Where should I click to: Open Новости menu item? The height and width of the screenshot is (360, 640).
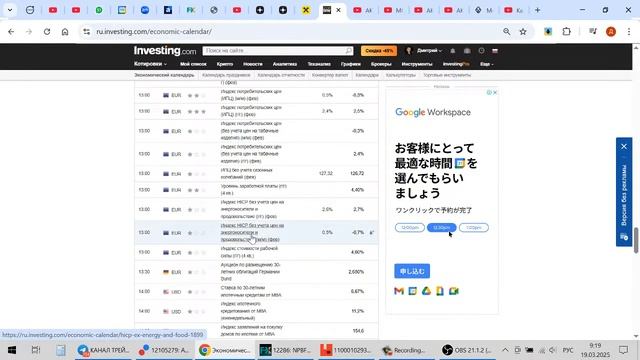[253, 64]
